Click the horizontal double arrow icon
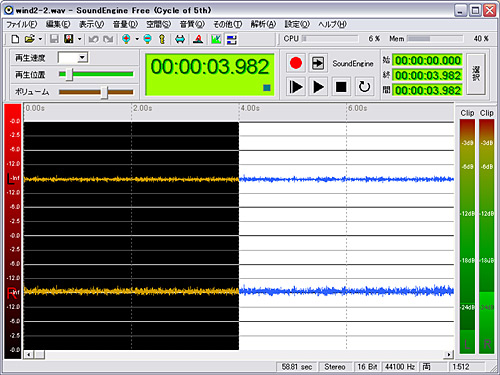This screenshot has width=500, height=375. click(x=180, y=39)
